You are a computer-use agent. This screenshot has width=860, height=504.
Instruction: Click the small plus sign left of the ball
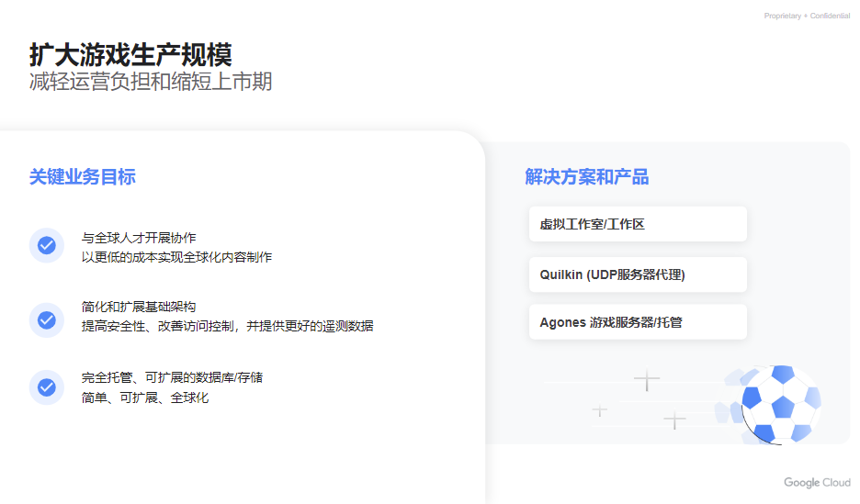(x=599, y=410)
